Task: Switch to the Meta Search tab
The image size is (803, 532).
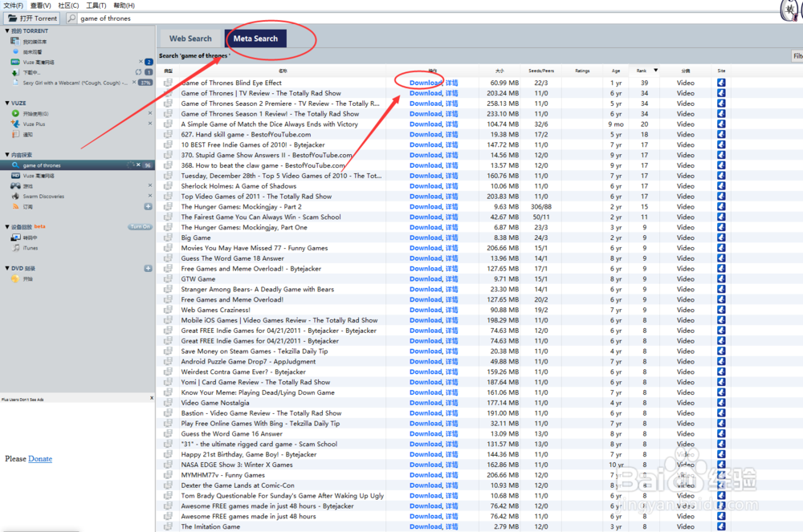Action: (255, 39)
